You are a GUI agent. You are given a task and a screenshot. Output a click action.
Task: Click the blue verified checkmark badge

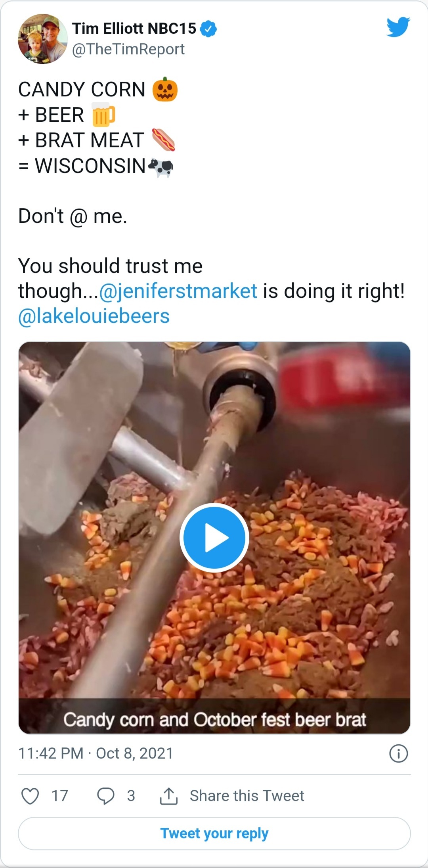click(208, 29)
